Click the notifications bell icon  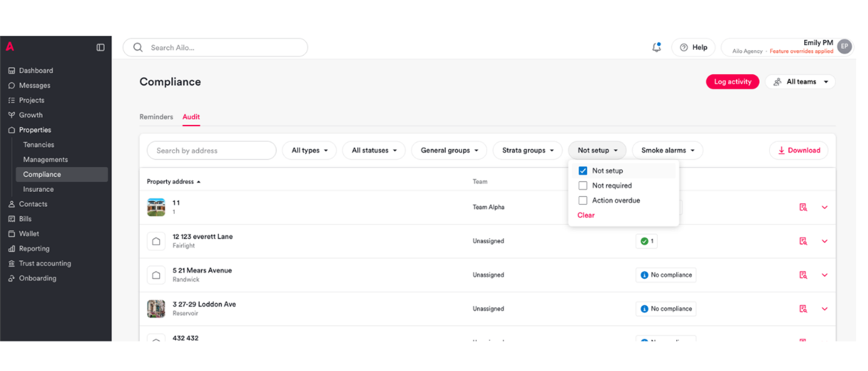tap(656, 47)
